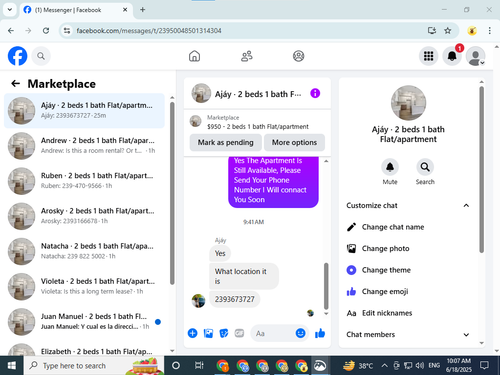Send a thumbs-up like in the composer
Viewport: 500px width, 375px height.
320,333
